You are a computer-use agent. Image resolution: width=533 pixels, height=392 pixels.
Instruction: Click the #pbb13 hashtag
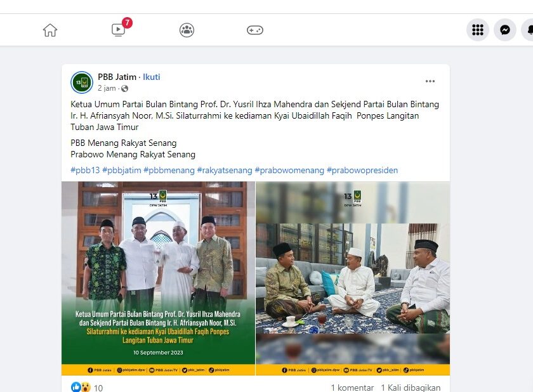[85, 170]
